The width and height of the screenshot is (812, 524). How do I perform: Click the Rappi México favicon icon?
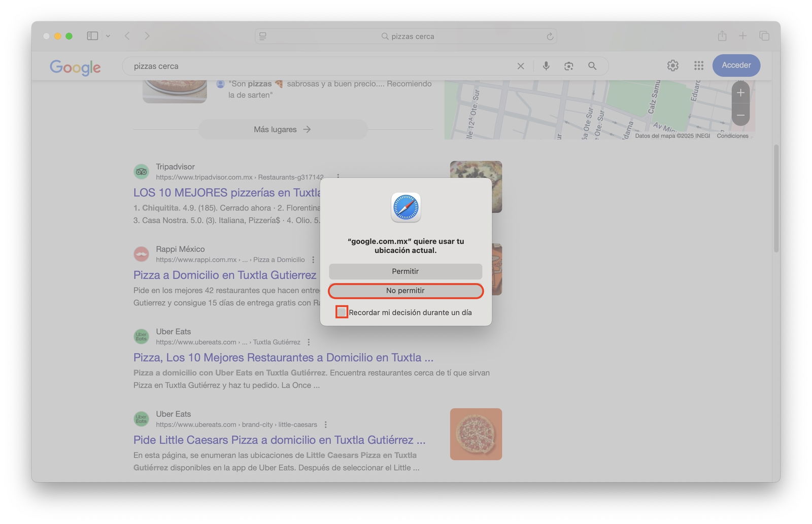point(142,254)
